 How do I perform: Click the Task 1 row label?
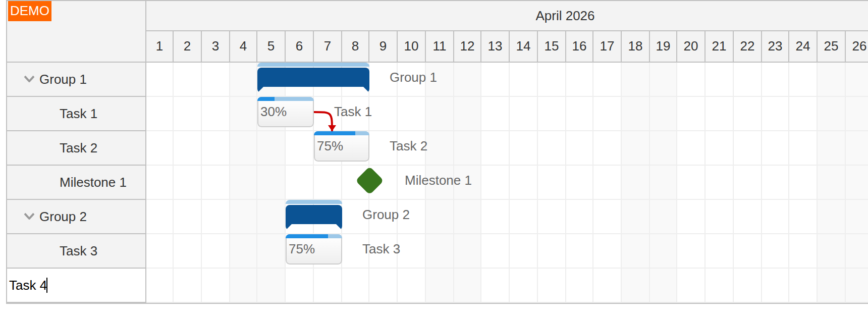(78, 114)
